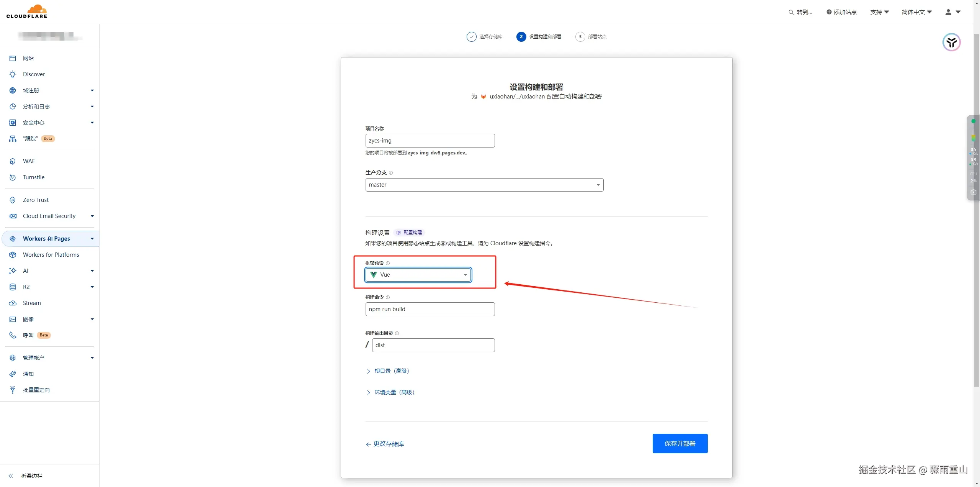
Task: Click the WAF shield icon
Action: click(x=13, y=161)
